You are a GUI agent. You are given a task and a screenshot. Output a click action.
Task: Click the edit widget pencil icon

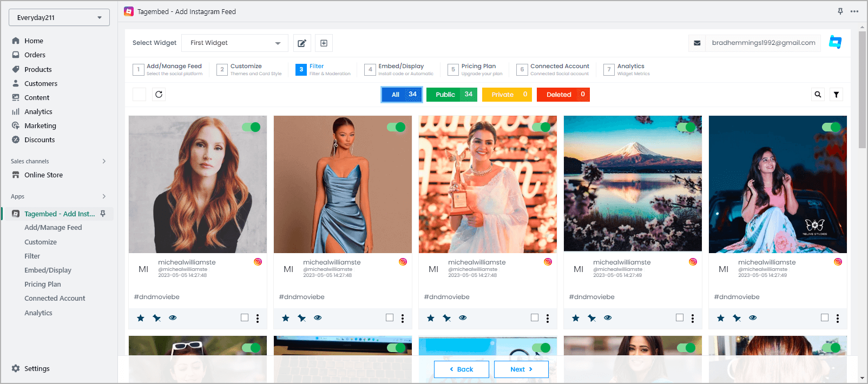pos(302,43)
